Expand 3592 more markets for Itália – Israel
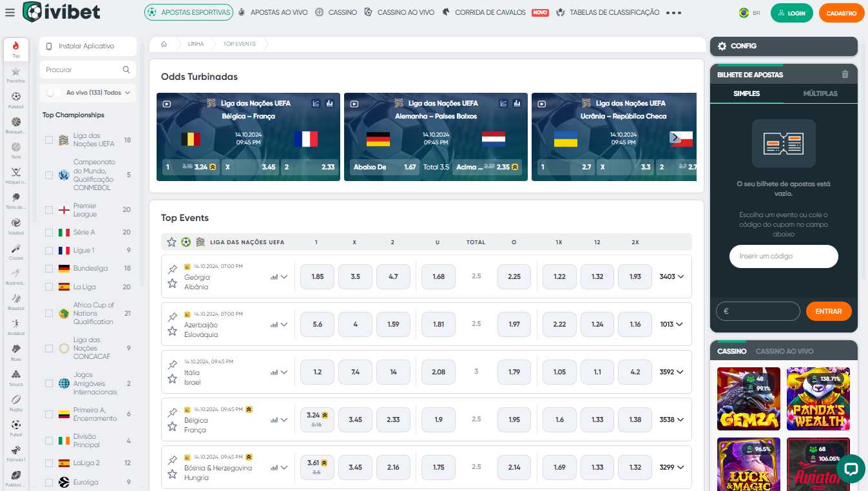Screen dimensions: 868x491 671,372
